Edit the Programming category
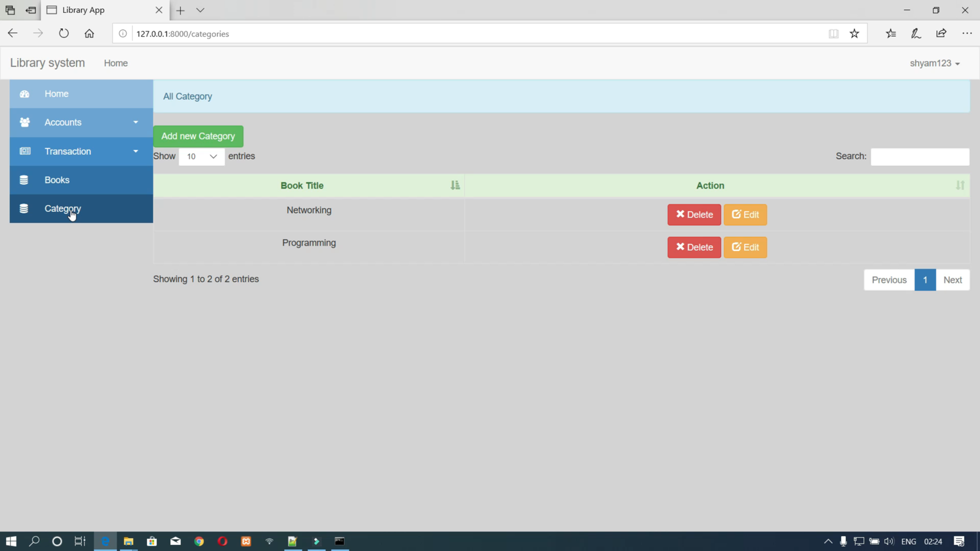This screenshot has width=980, height=551. [745, 247]
